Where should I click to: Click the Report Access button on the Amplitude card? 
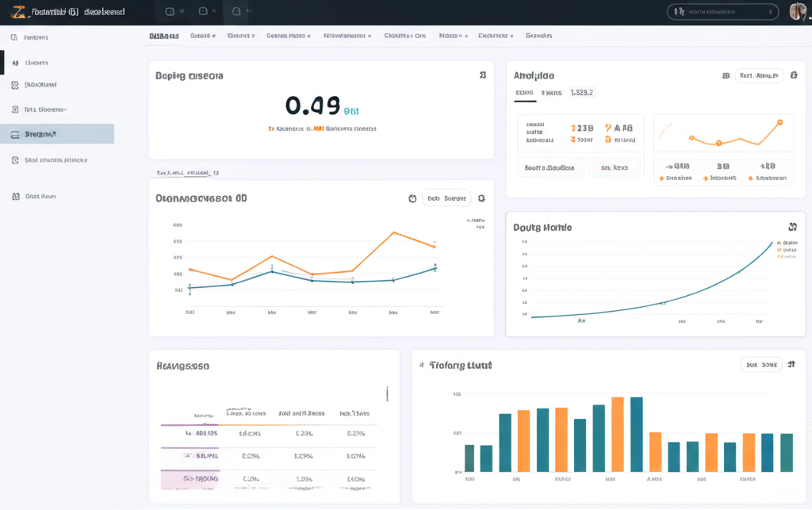[x=760, y=75]
